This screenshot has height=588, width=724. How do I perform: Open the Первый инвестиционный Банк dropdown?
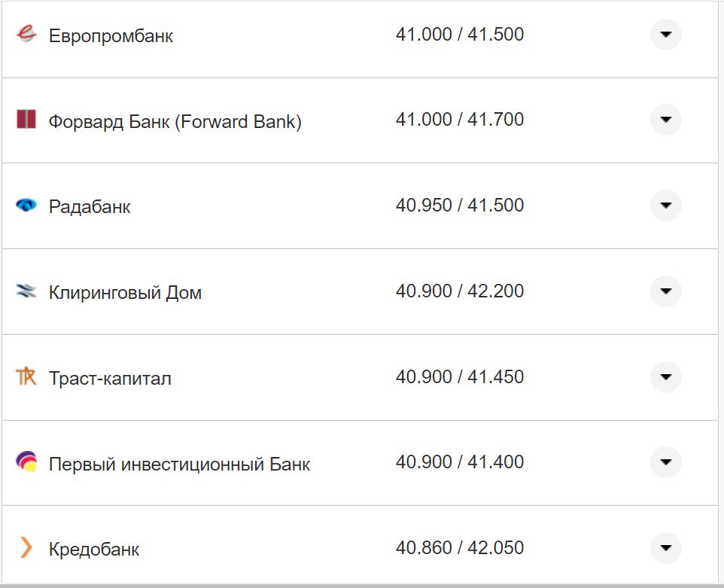tap(665, 462)
